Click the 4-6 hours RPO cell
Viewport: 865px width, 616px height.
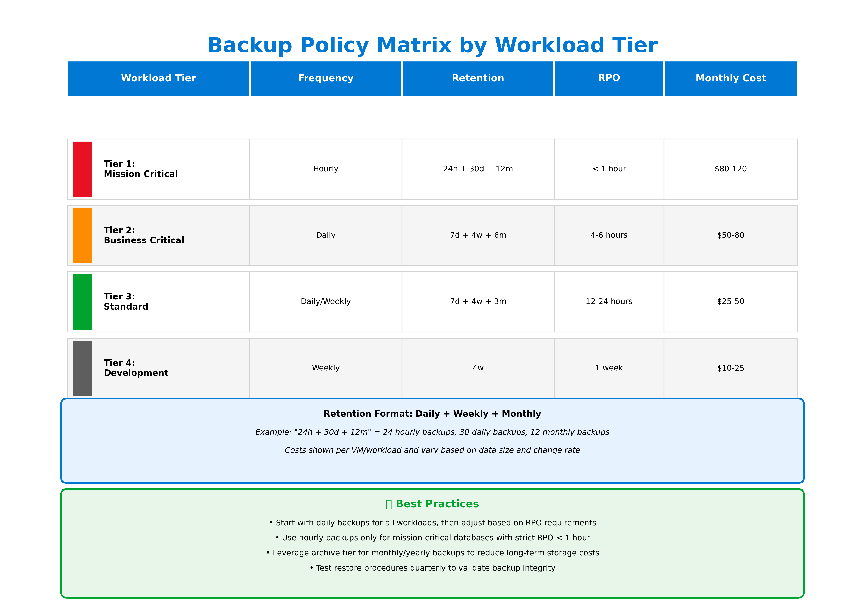click(609, 235)
